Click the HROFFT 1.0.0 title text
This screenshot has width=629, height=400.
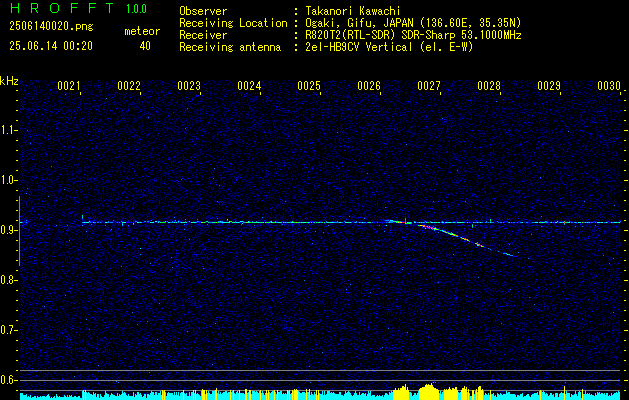pyautogui.click(x=78, y=8)
